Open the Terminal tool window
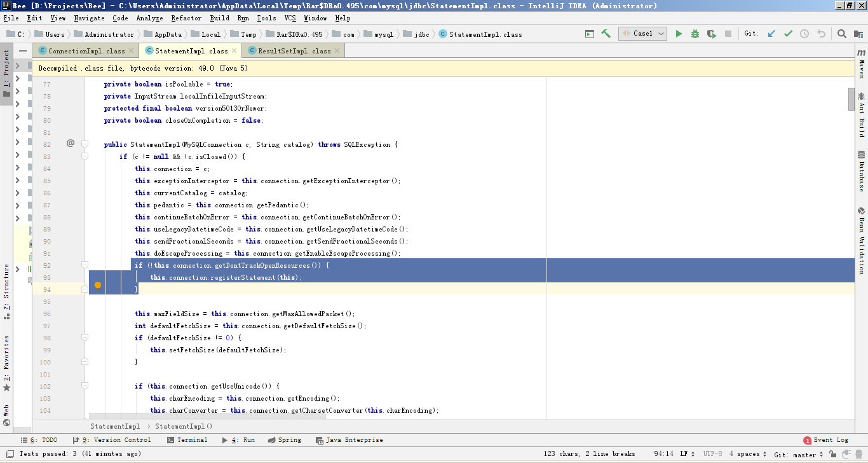868x463 pixels. click(x=187, y=440)
